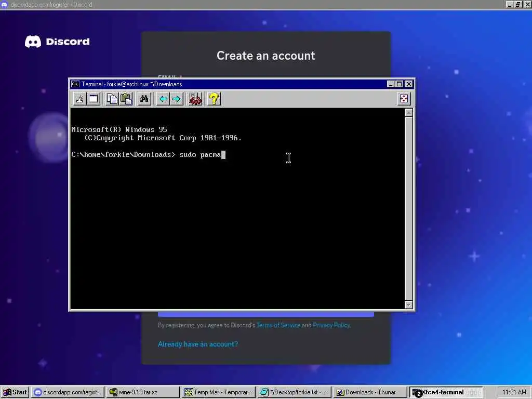Image resolution: width=532 pixels, height=399 pixels.
Task: Click the Discord favicon in browser title bar
Action: point(4,4)
